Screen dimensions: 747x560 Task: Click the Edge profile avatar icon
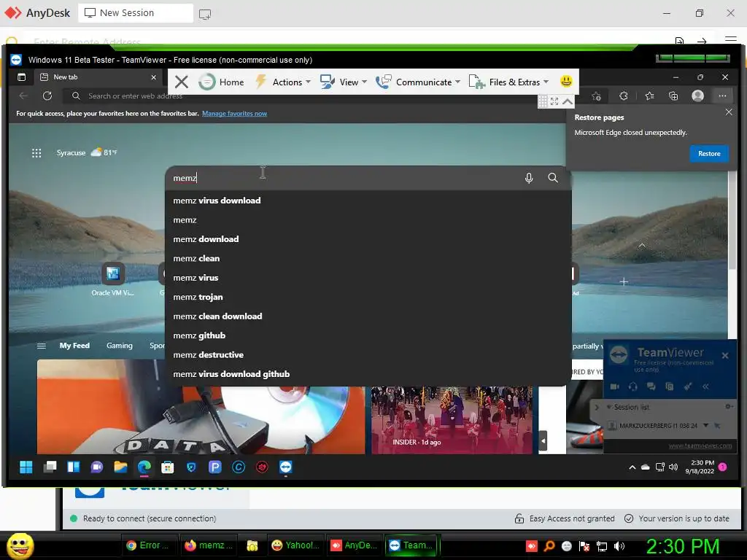pos(697,96)
